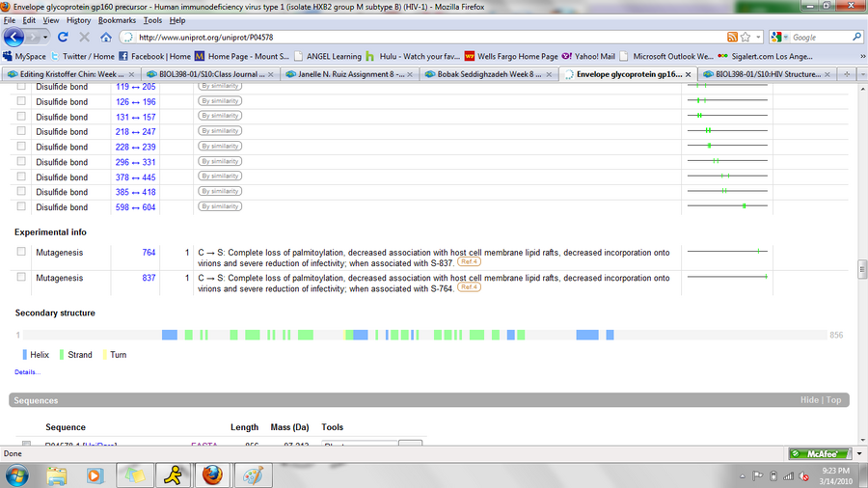Bookmark this page with the star icon
This screenshot has height=488, width=868.
pos(746,38)
